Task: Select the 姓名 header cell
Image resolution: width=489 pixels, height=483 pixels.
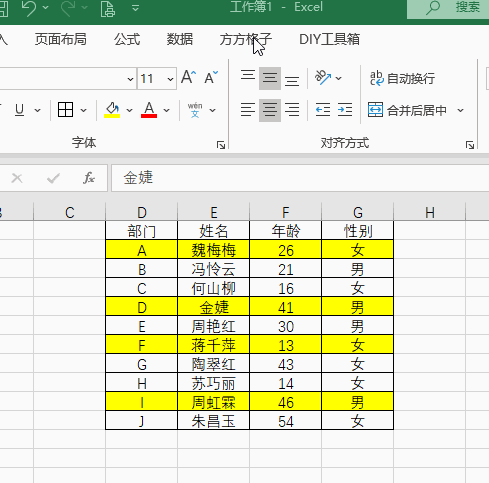Action: [214, 231]
